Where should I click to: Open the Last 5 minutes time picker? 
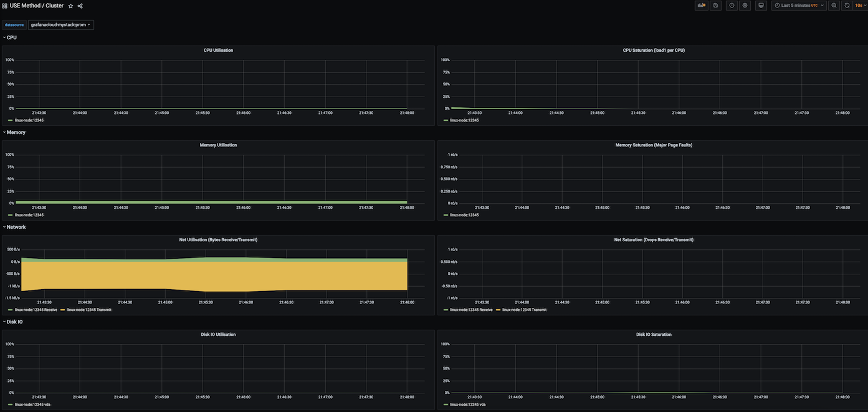(x=799, y=6)
